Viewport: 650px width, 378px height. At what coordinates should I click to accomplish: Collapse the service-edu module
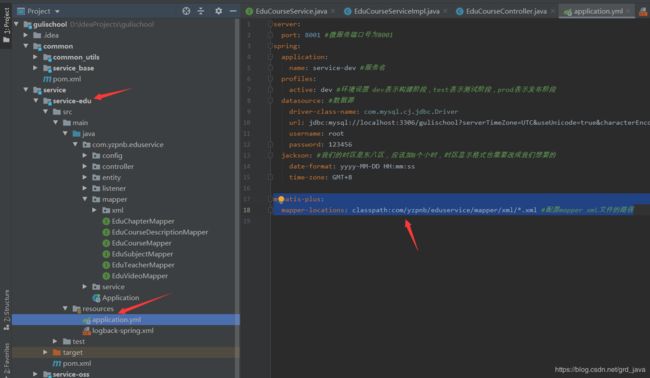coord(36,101)
